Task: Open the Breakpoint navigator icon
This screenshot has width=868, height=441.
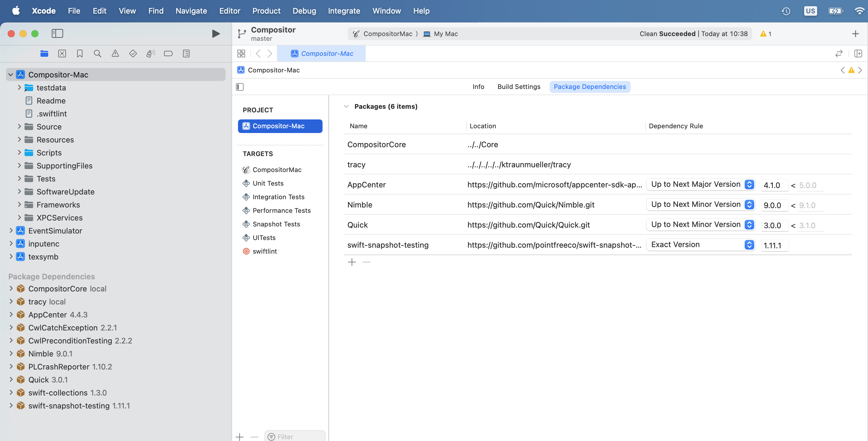Action: pos(168,53)
